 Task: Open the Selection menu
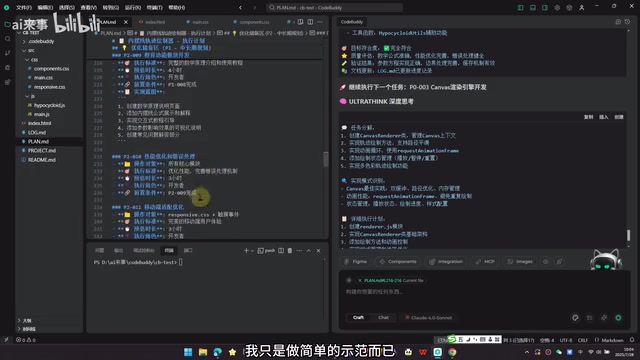67,7
